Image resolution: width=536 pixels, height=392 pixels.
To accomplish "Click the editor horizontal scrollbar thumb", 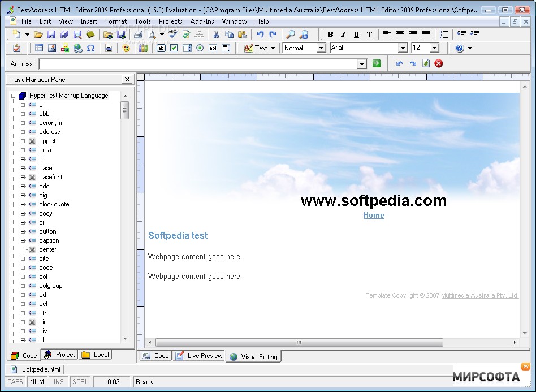I will click(299, 342).
